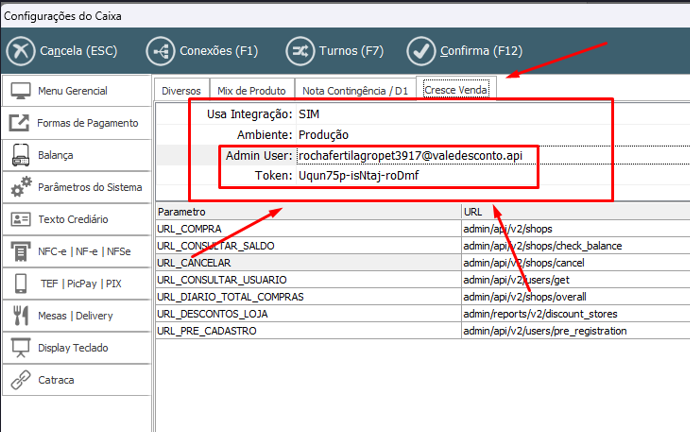Image resolution: width=690 pixels, height=432 pixels.
Task: Open Mesas | Delivery settings
Action: point(75,316)
